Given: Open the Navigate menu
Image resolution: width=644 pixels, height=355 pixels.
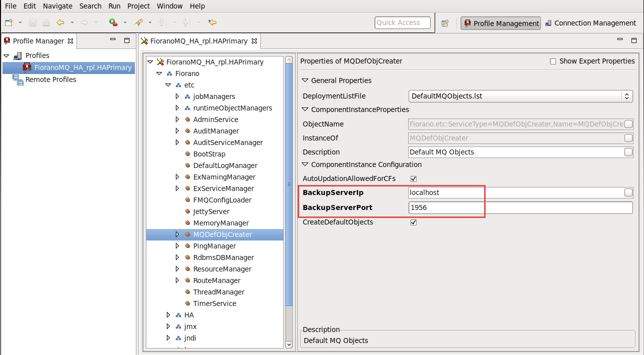Looking at the screenshot, I should point(57,6).
